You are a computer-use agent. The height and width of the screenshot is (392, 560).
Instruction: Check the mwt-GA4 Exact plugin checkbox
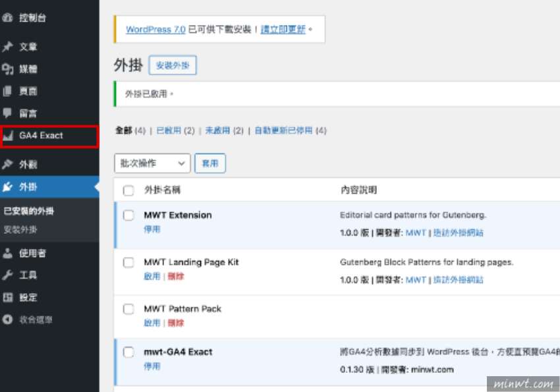(x=128, y=352)
